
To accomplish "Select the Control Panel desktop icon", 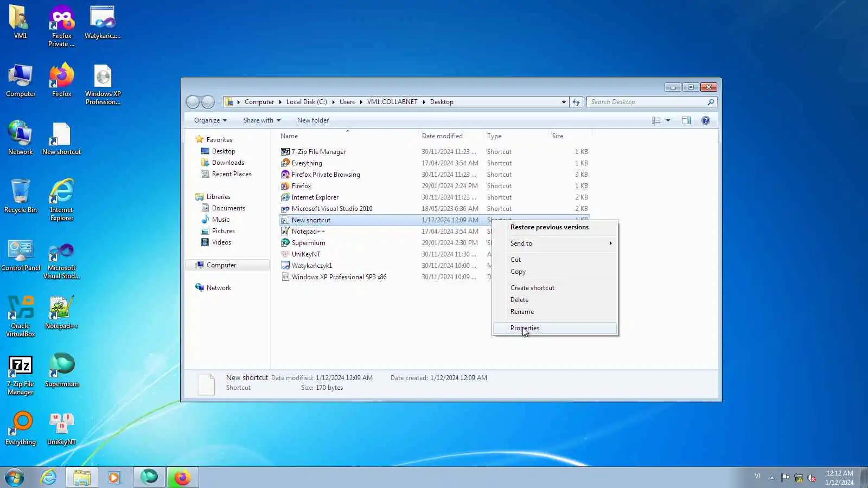I will 21,254.
